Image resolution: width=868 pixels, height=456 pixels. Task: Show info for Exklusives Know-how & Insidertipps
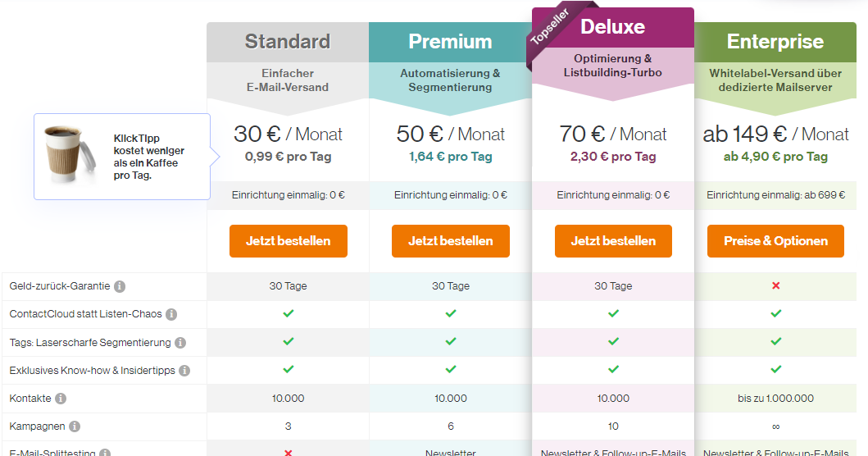click(x=185, y=371)
